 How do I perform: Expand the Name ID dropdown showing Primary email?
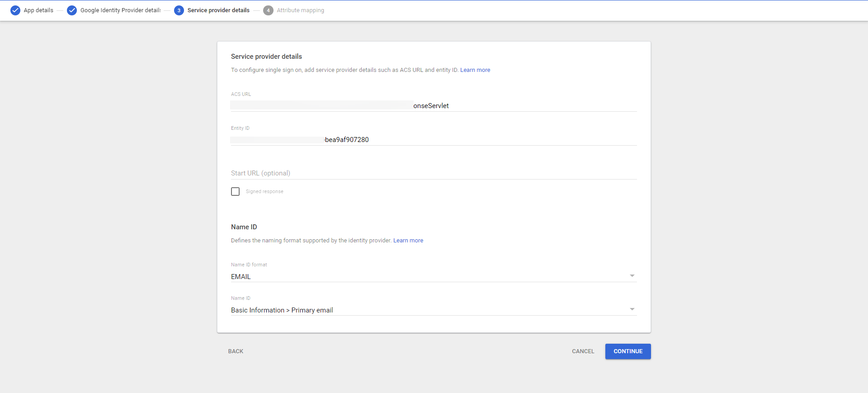[434, 310]
